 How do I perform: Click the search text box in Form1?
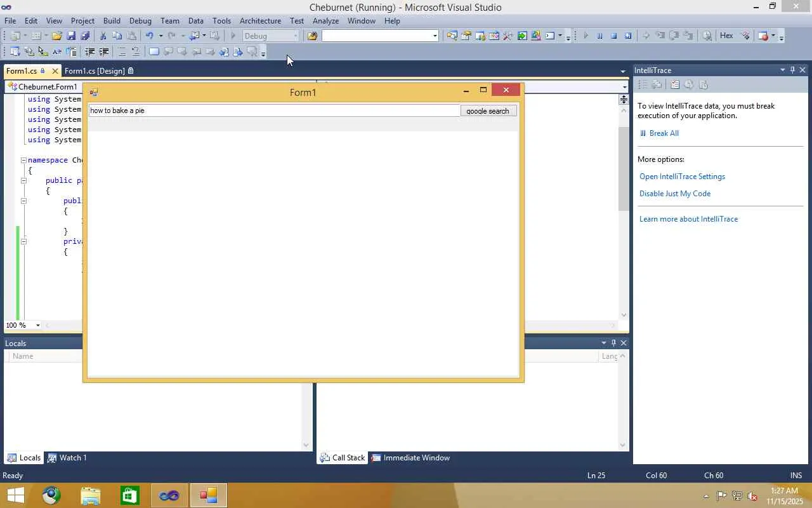point(273,110)
